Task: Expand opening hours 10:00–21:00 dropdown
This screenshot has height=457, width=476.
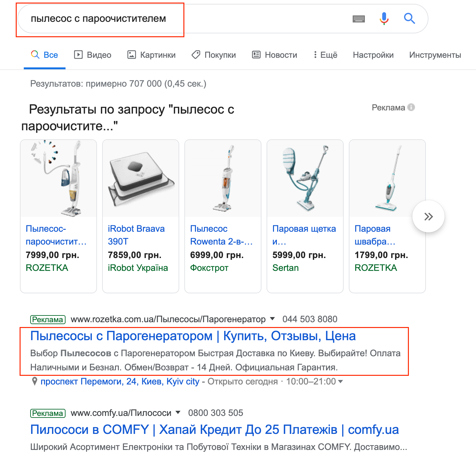Action: [340, 382]
